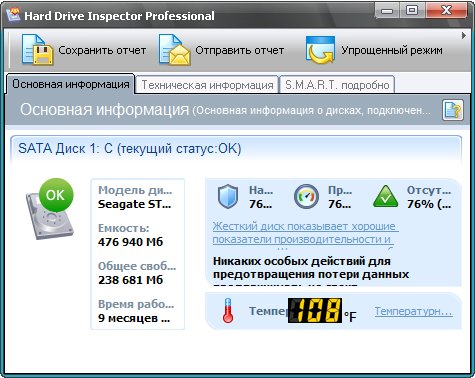Viewport: 475px width, 378px height.
Task: Maximize the Hard Drive Inspector window
Action: tap(412, 11)
